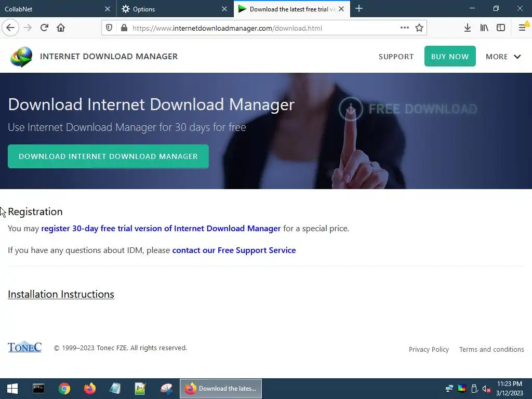This screenshot has width=532, height=399.
Task: Open the Firefox hamburger menu
Action: coord(523,28)
